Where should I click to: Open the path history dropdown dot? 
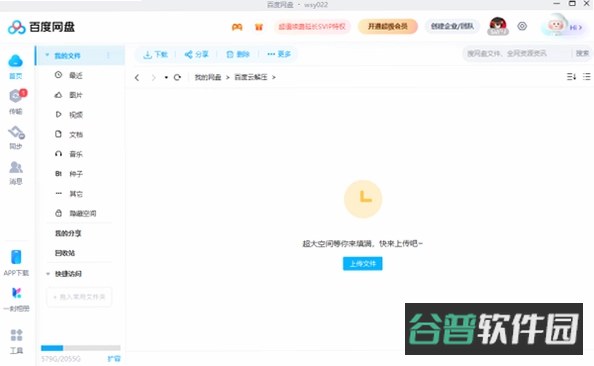[166, 77]
